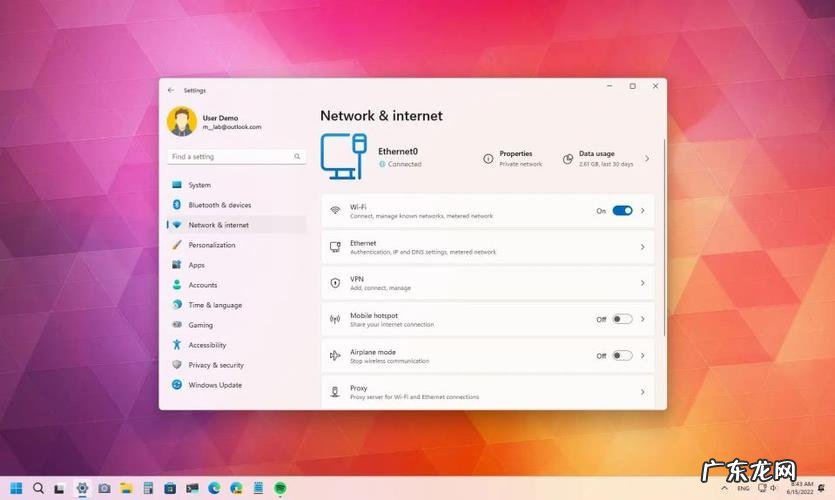Open taskbar Search magnifier

[x=38, y=488]
